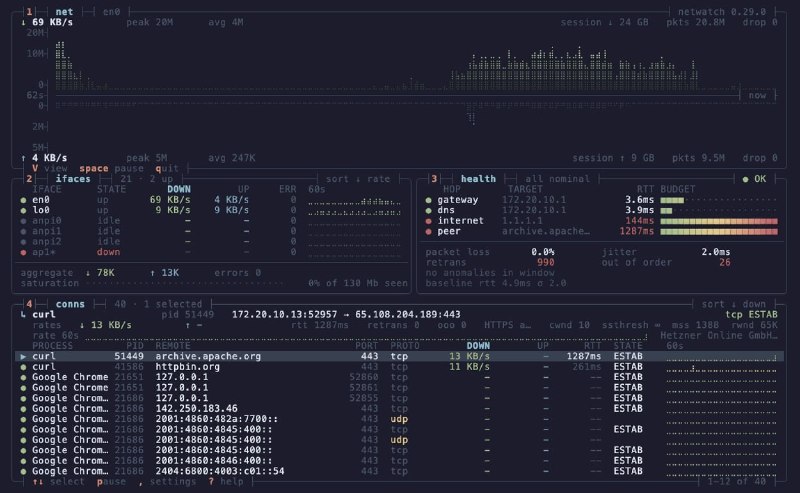Sort interfaces by the DOWN column header
This screenshot has height=493, width=800.
point(179,189)
